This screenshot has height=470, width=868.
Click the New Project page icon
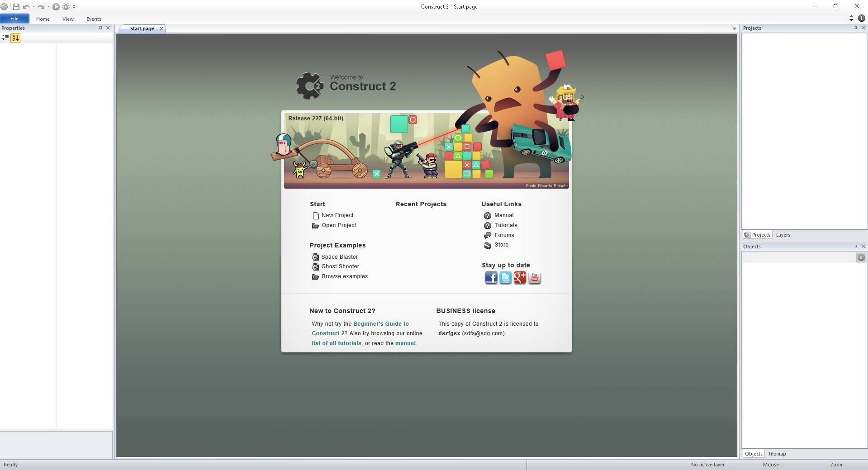tap(316, 216)
